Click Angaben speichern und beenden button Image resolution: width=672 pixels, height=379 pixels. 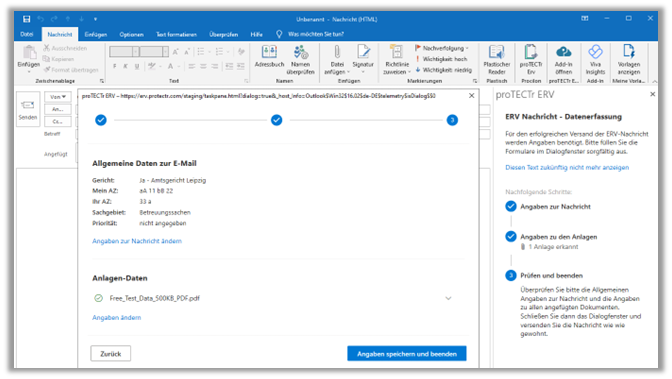(x=407, y=354)
